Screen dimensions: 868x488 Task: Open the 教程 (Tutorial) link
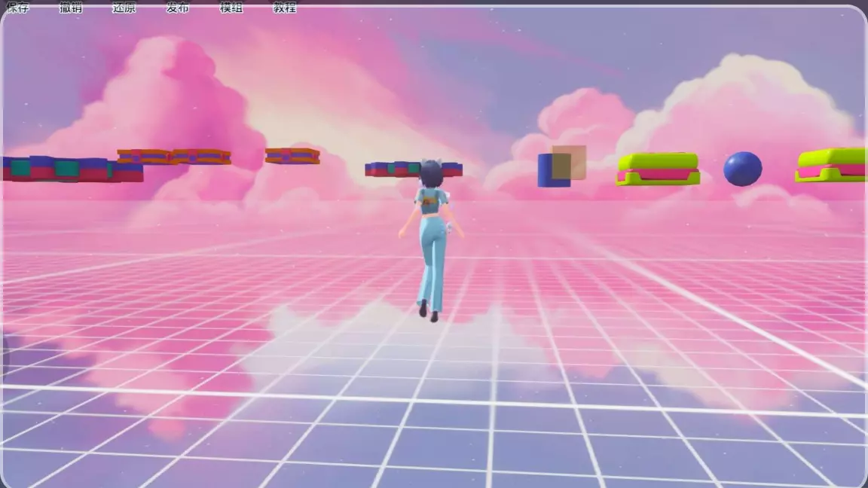[x=285, y=8]
